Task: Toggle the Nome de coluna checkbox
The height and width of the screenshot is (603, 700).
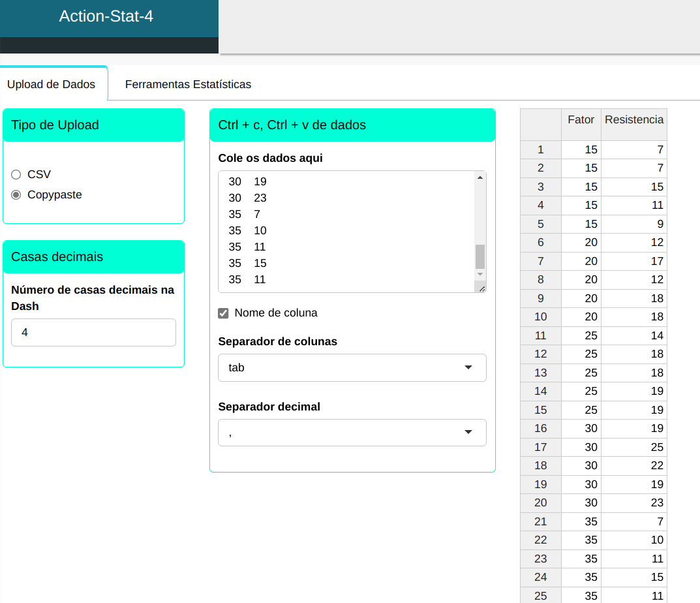Action: click(223, 313)
